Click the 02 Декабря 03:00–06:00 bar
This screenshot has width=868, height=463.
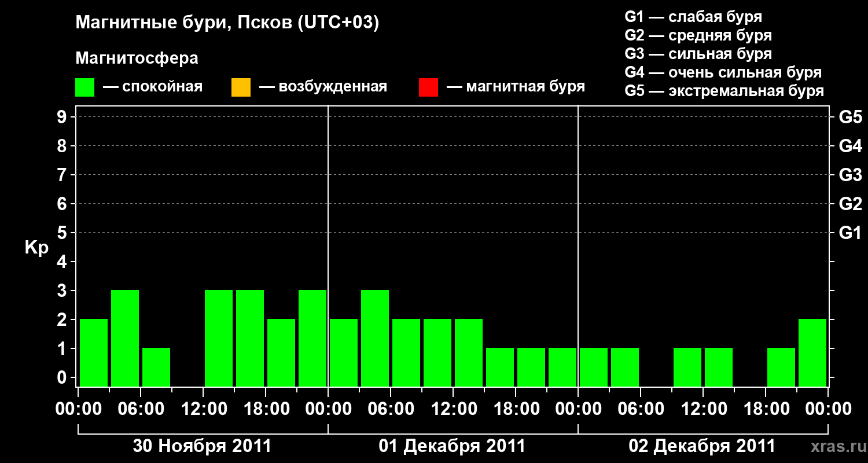pos(625,367)
